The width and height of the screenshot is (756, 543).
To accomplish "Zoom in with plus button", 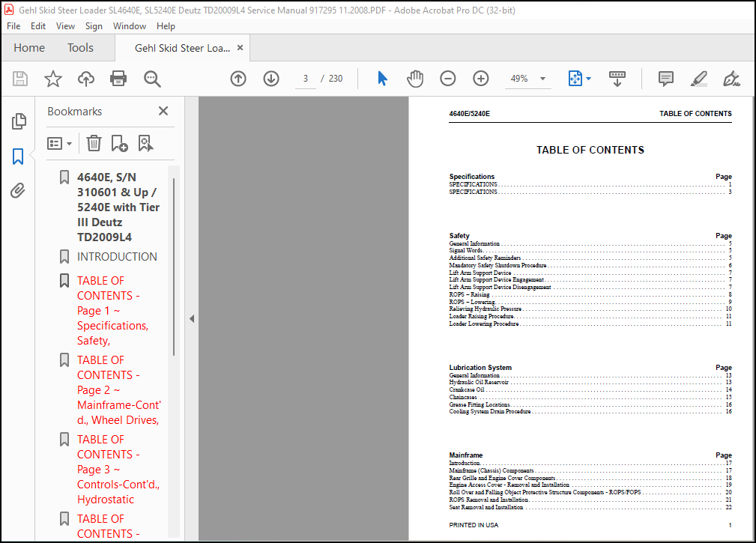I will click(481, 79).
